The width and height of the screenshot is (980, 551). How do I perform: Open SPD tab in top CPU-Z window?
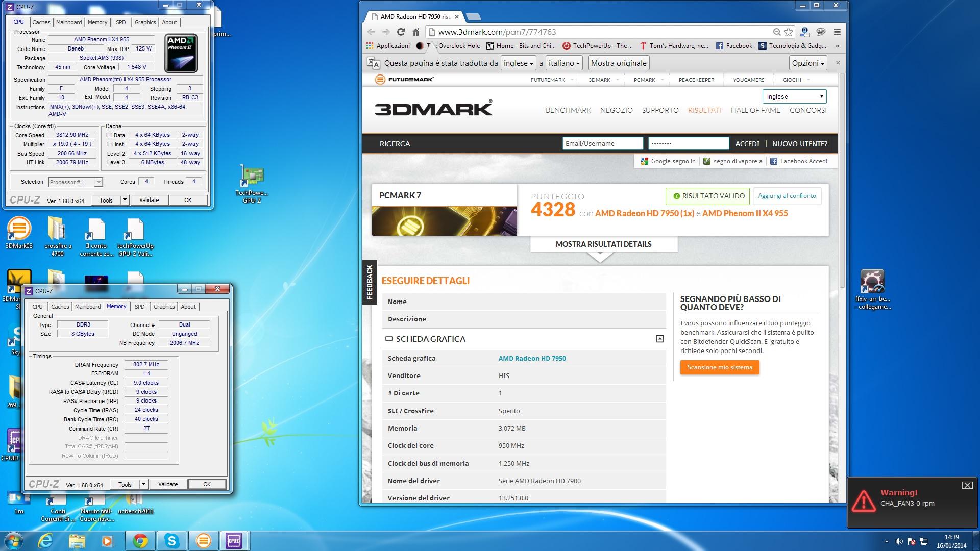121,22
